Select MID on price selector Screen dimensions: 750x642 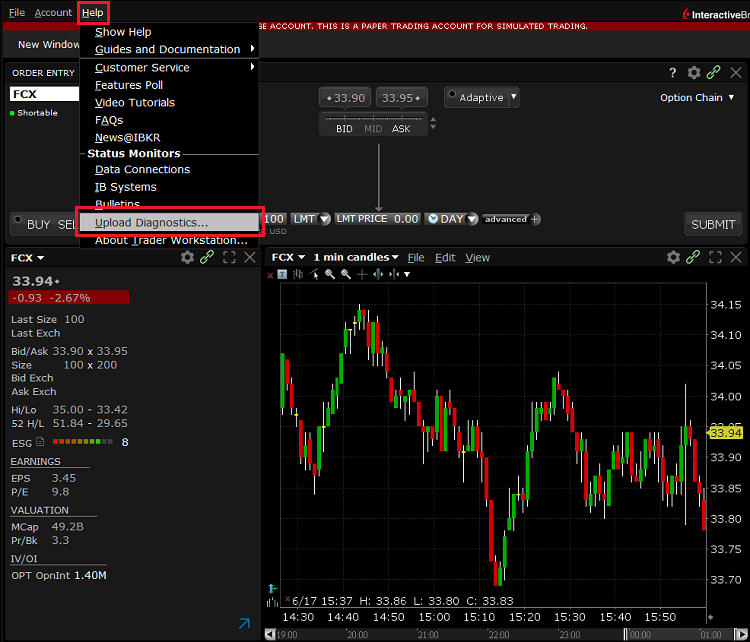[373, 129]
